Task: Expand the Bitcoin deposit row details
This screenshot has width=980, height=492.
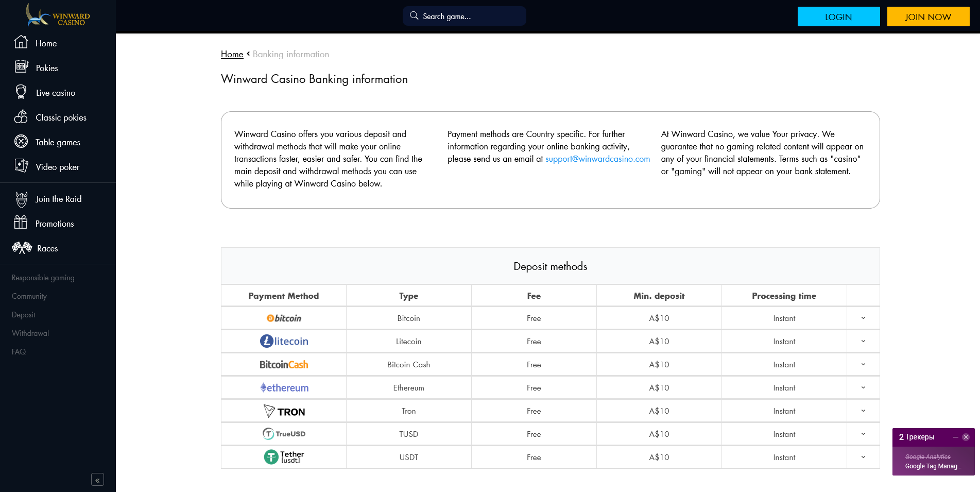Action: 863,318
